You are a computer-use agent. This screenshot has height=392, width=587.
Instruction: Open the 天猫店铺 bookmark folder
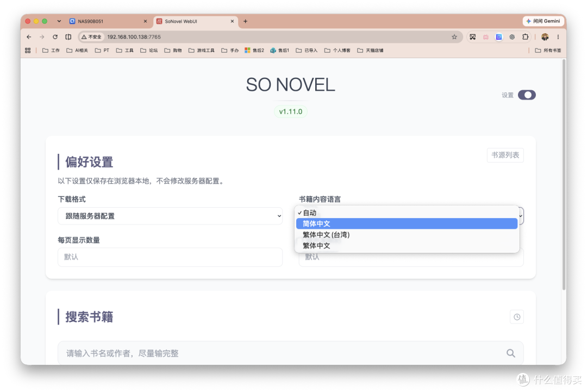pos(370,50)
